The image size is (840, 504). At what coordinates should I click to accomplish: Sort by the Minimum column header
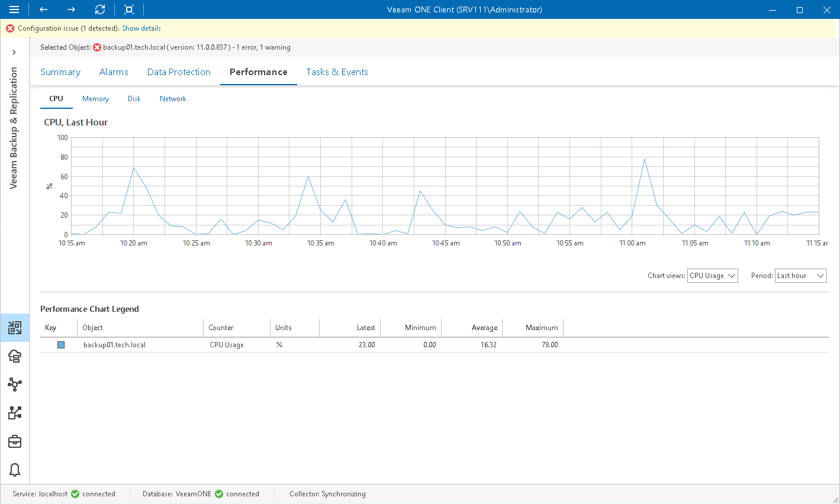click(411, 328)
